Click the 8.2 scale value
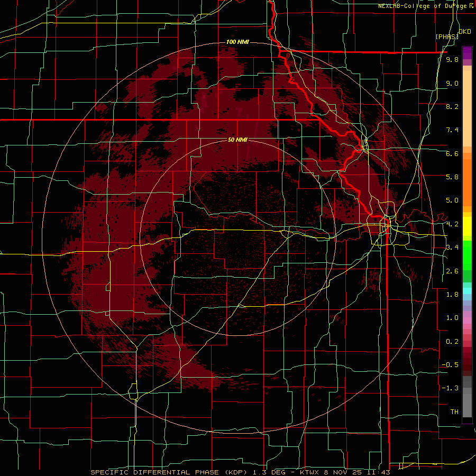 [x=452, y=106]
